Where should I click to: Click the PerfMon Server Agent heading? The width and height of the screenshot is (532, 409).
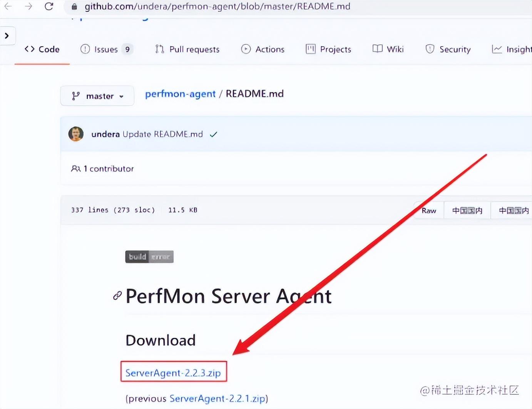(229, 296)
